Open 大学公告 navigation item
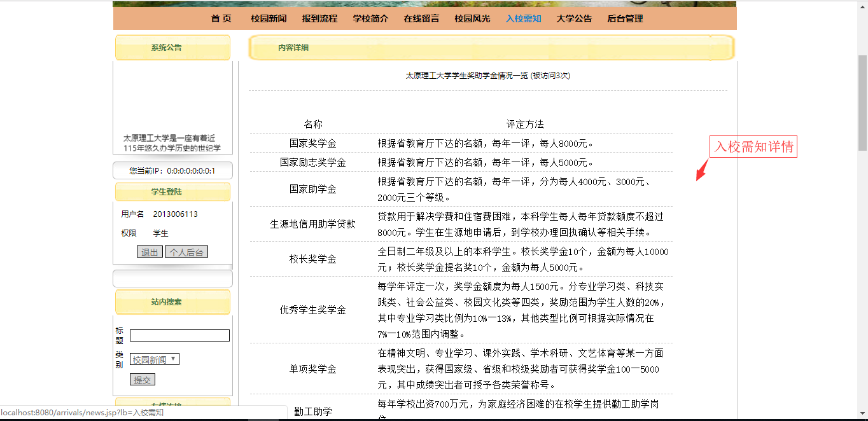The image size is (868, 421). pos(574,18)
